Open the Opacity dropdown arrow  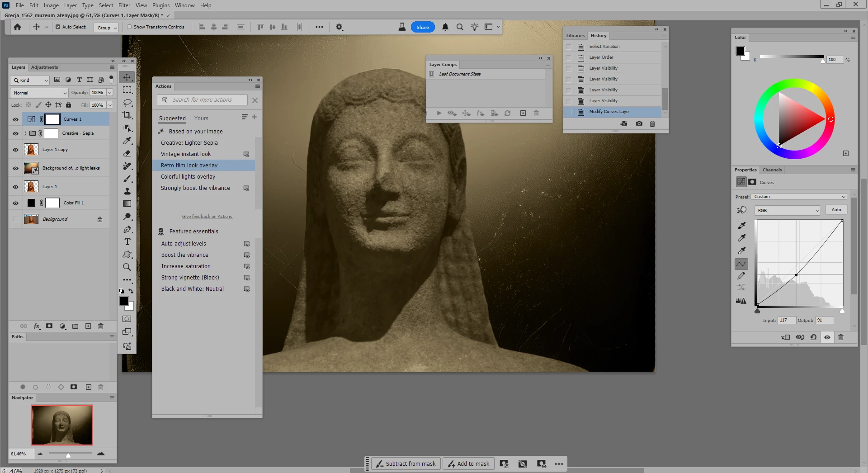pyautogui.click(x=110, y=93)
